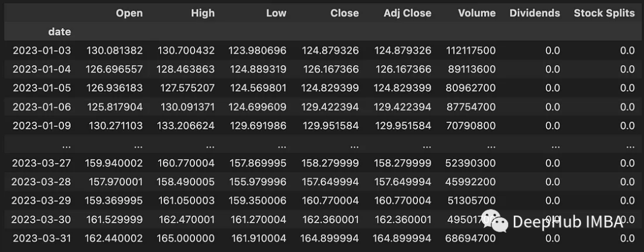Click Close value 164.899994
The width and height of the screenshot is (644, 252).
(x=329, y=238)
